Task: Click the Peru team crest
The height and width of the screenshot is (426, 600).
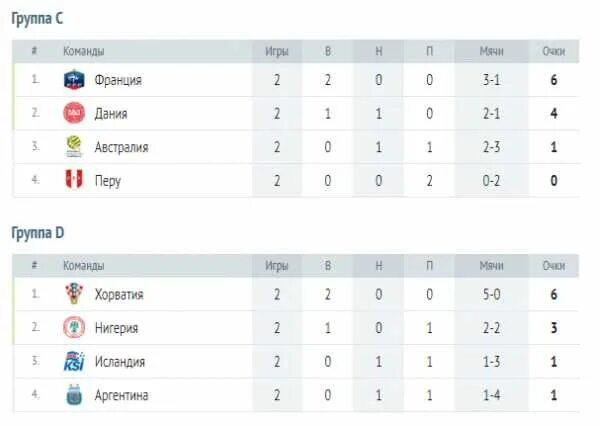Action: (74, 181)
